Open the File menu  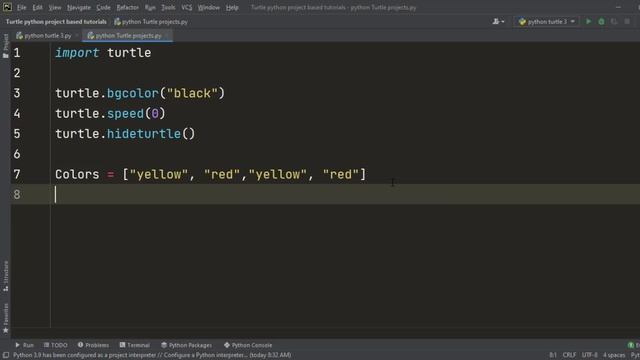(x=21, y=7)
